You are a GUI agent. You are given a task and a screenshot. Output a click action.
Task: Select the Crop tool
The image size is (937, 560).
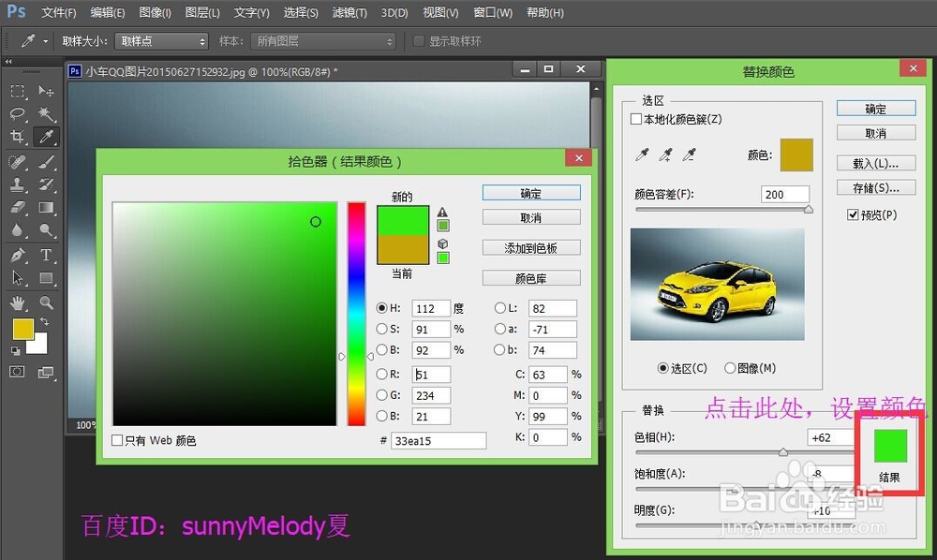point(17,137)
